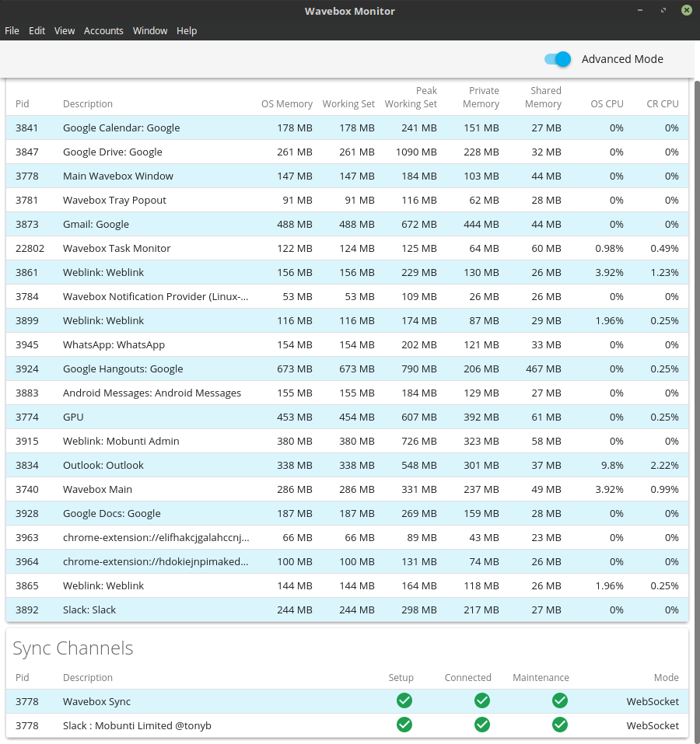Click the Mode column header
Image resolution: width=700 pixels, height=744 pixels.
pyautogui.click(x=667, y=678)
